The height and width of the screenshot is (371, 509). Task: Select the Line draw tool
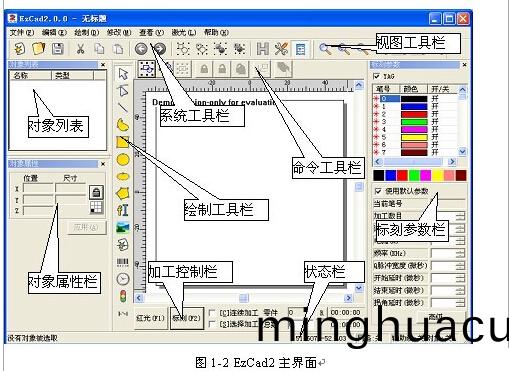tap(123, 107)
